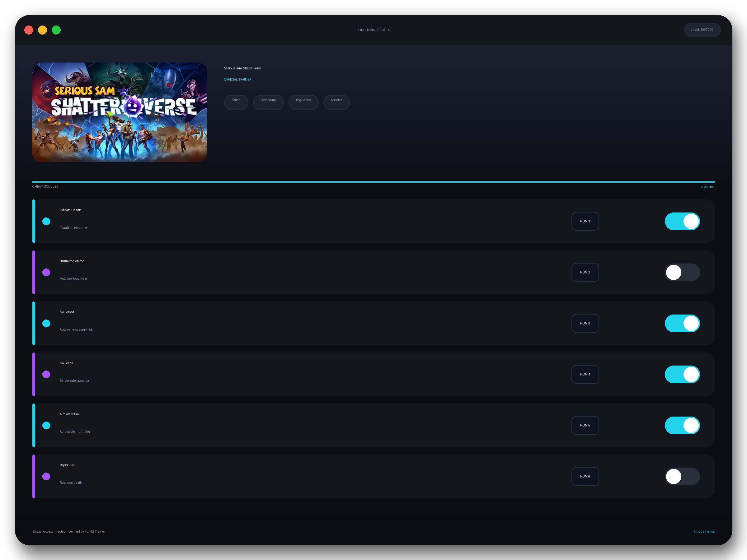Disable the Aim Assist Pro toggle
747x560 pixels.
(x=682, y=425)
